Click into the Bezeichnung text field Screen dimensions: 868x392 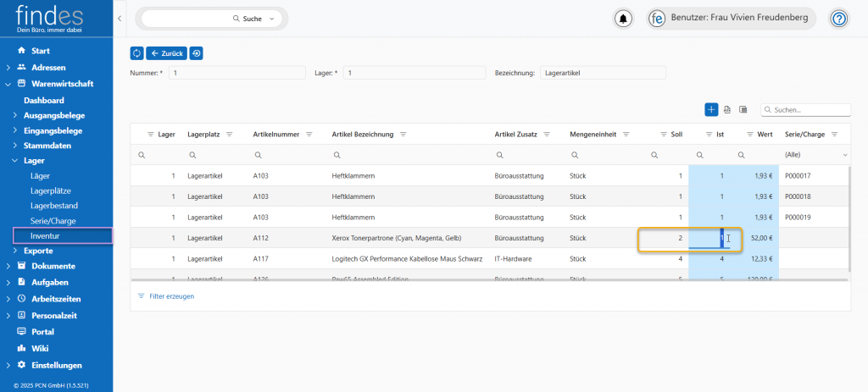point(602,73)
